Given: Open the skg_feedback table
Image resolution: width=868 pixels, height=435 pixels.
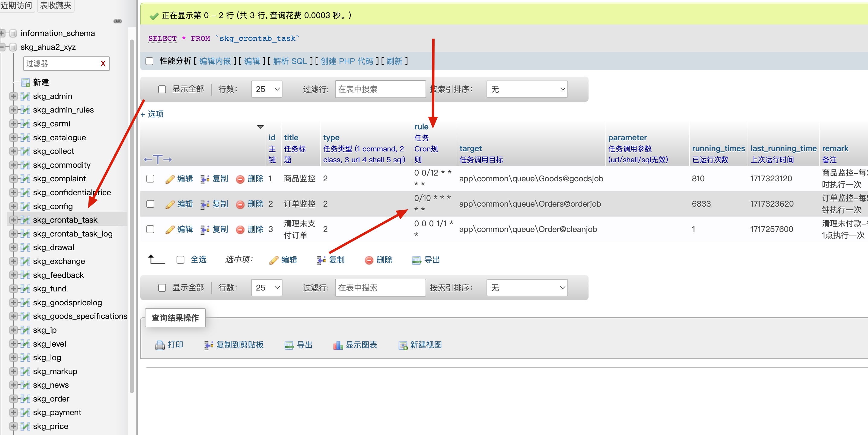Looking at the screenshot, I should [x=58, y=275].
